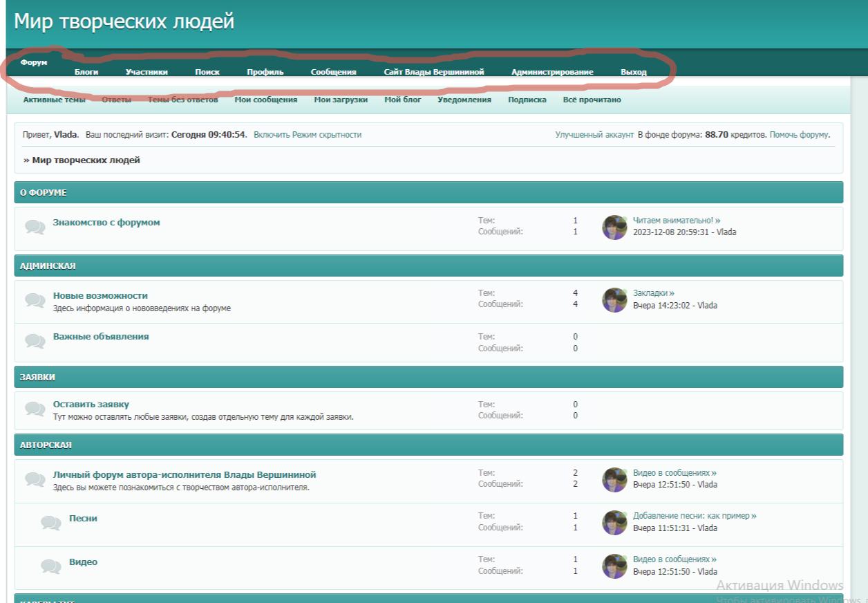Enable stealth mode via Включить Режим скрытности
The image size is (868, 603).
click(308, 135)
